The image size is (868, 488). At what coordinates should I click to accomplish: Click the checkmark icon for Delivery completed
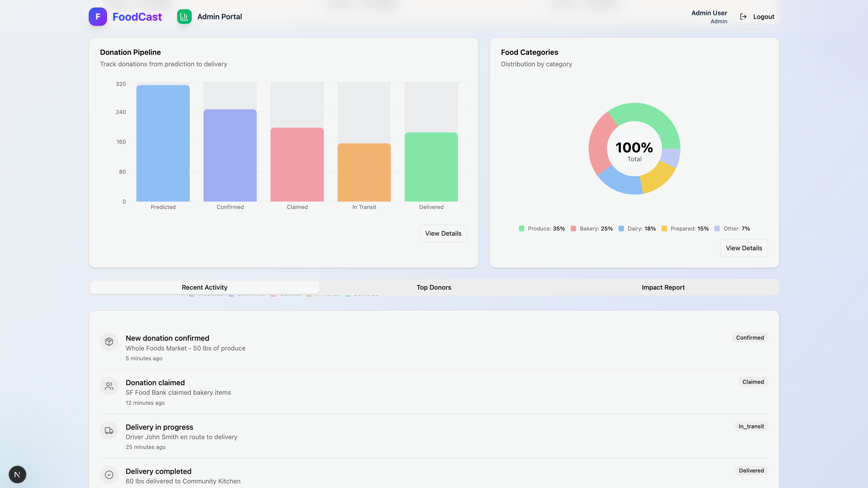pyautogui.click(x=109, y=475)
